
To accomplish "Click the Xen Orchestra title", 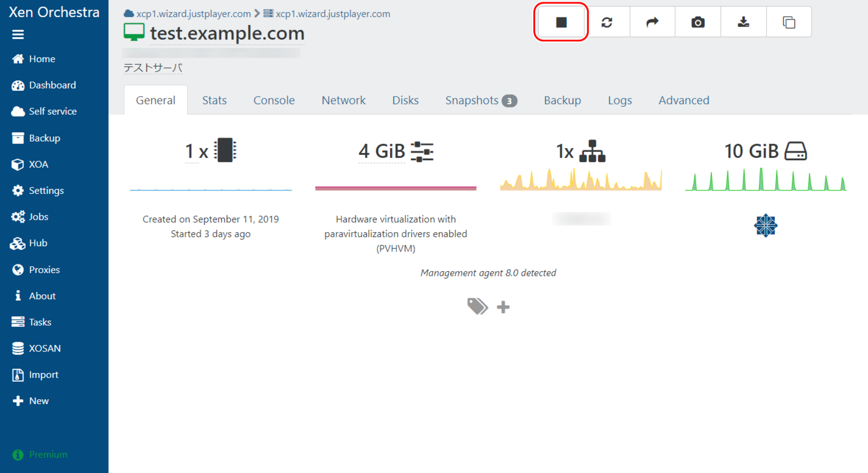I will point(54,12).
